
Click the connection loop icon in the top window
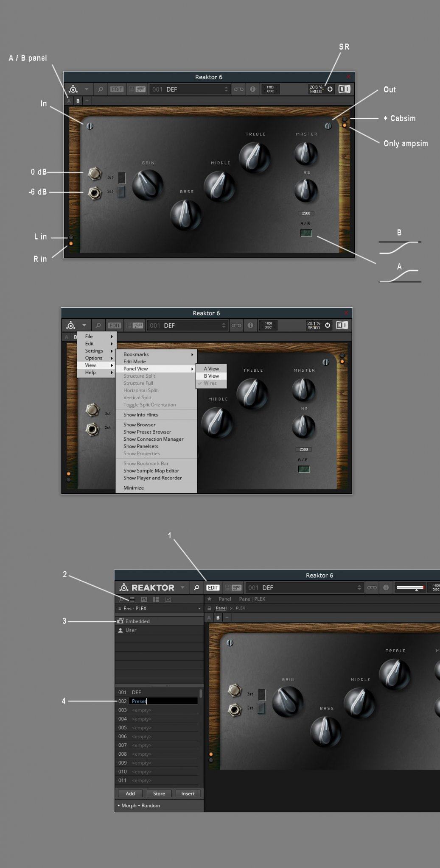point(239,89)
